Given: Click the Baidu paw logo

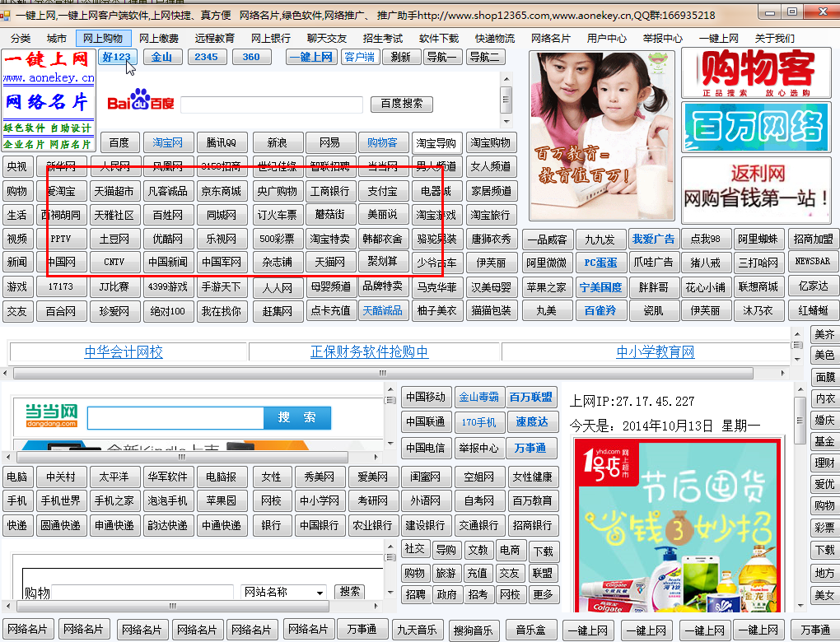Looking at the screenshot, I should tap(141, 100).
